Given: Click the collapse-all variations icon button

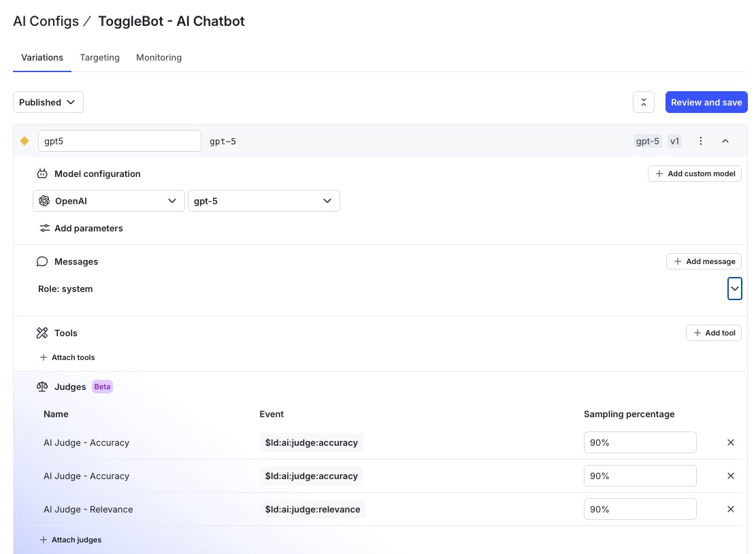Looking at the screenshot, I should pos(643,102).
